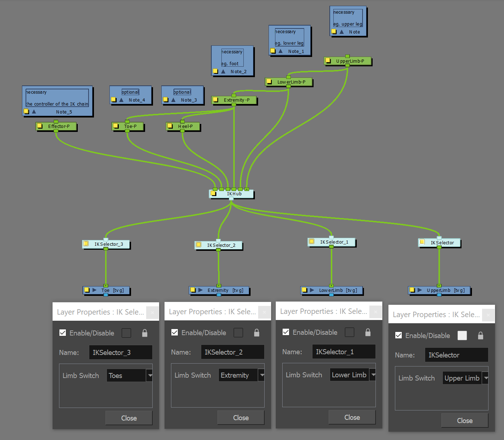
Task: Click the color swatch beside Enable/Disable for IKSelector
Action: 462,335
